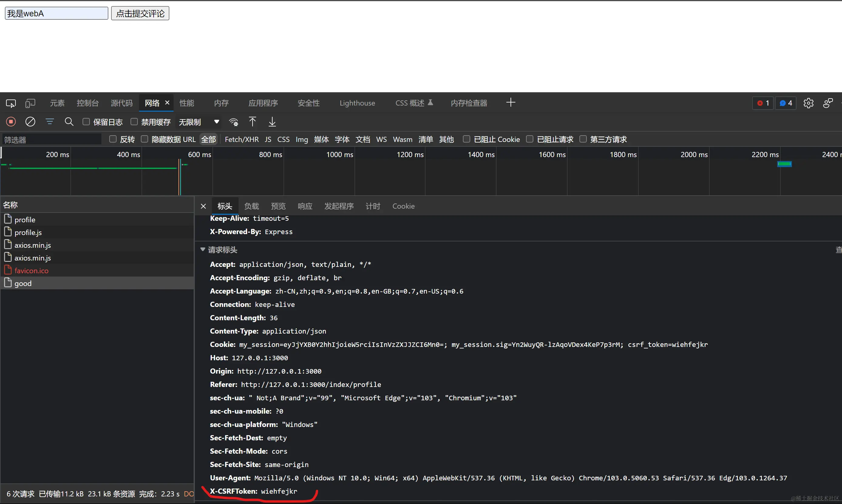
Task: Clear the network log icon
Action: point(30,122)
